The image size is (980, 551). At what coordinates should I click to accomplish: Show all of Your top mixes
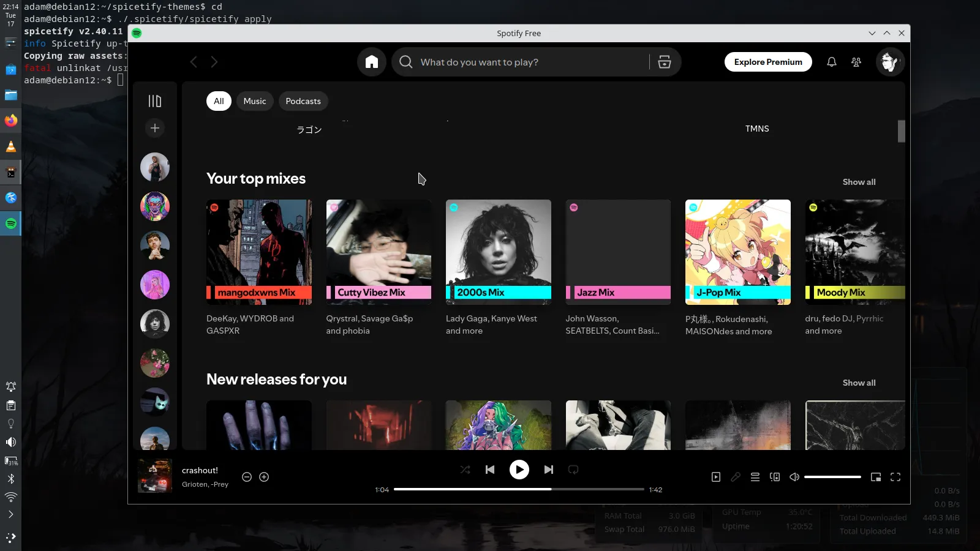click(859, 182)
